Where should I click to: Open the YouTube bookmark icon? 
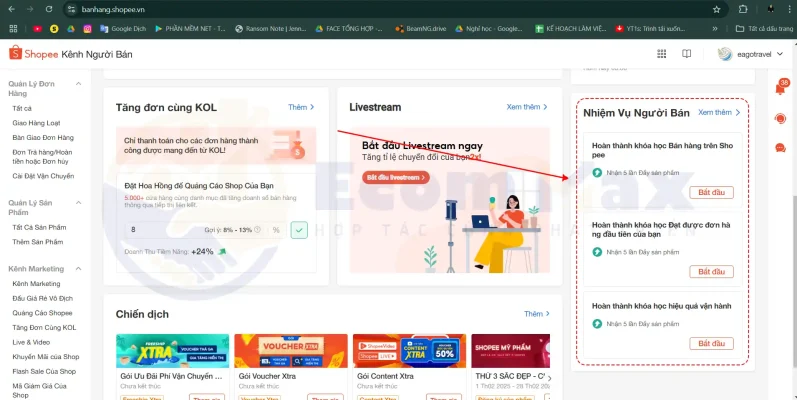pos(38,29)
